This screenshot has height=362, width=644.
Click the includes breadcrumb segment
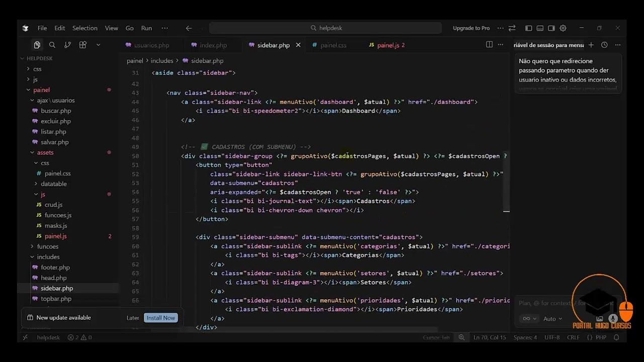point(162,61)
